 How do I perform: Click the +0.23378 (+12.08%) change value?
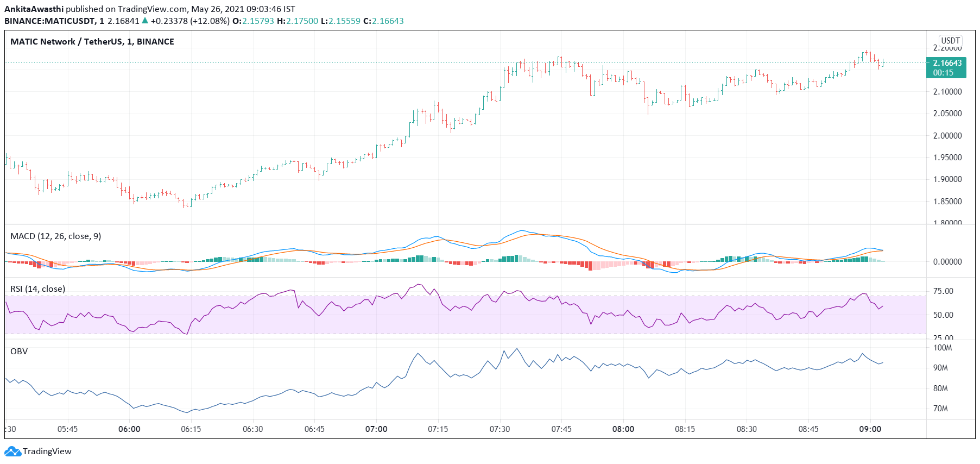click(x=190, y=21)
